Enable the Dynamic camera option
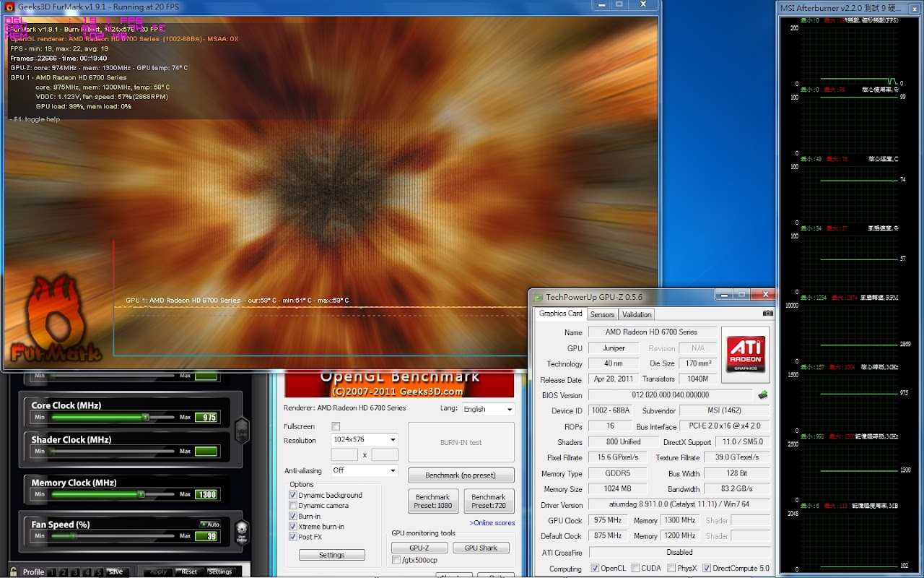This screenshot has height=578, width=924. tap(293, 506)
